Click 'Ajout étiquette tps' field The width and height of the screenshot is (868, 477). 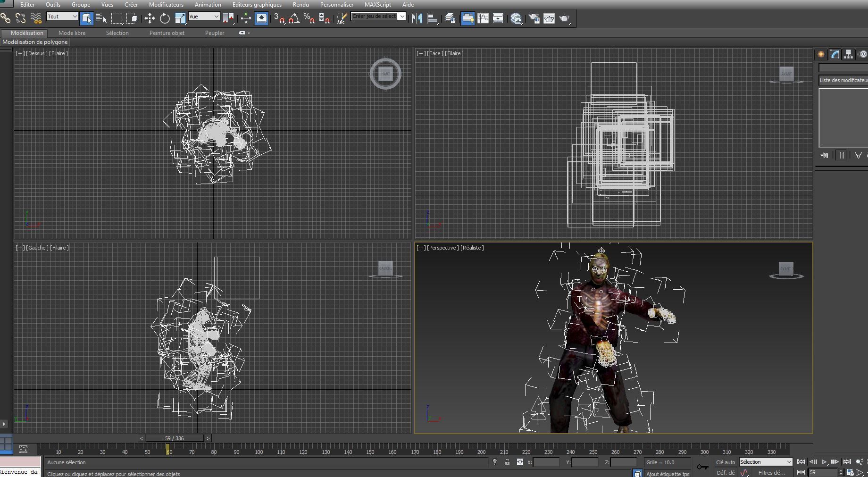pyautogui.click(x=668, y=474)
